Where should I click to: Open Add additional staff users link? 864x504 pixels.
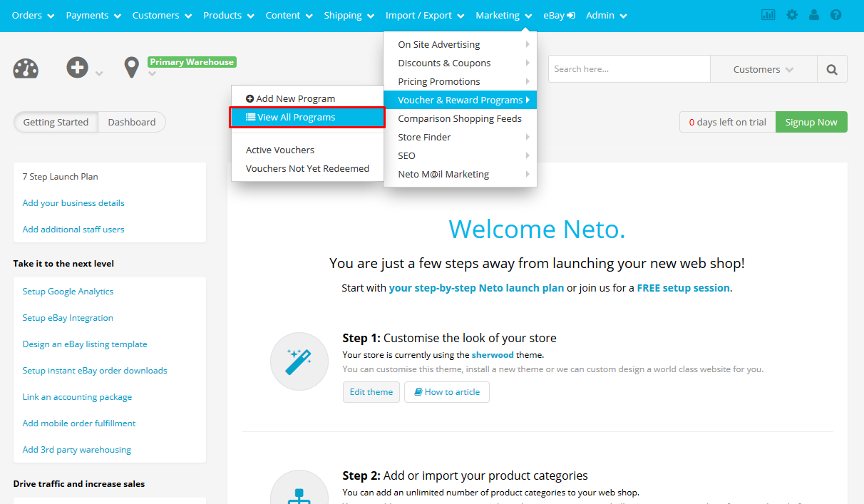73,230
